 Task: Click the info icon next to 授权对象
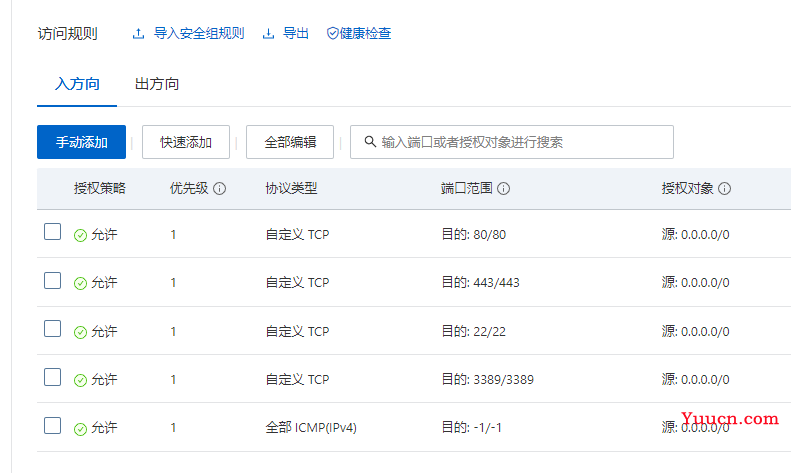tap(724, 189)
